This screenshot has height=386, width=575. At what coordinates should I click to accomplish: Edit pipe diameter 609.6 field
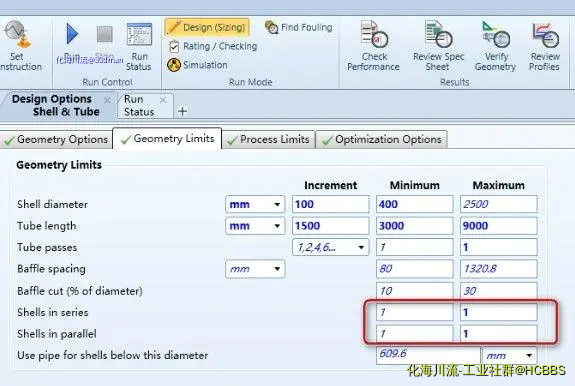pyautogui.click(x=428, y=355)
